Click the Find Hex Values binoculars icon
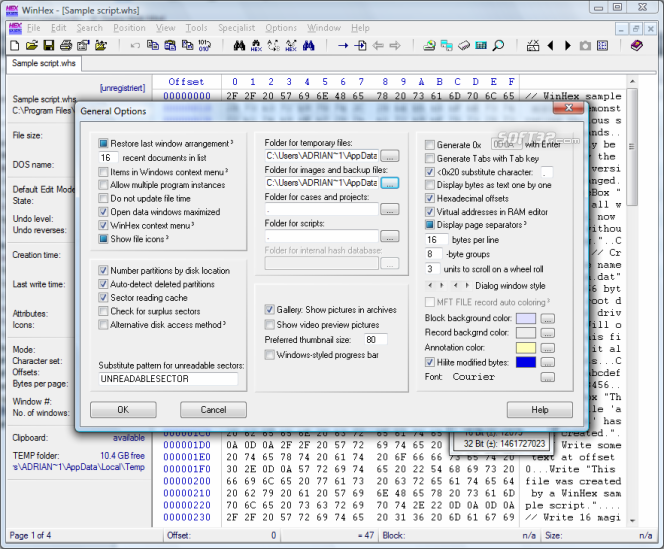Screen dimensions: 664x549 [256, 45]
